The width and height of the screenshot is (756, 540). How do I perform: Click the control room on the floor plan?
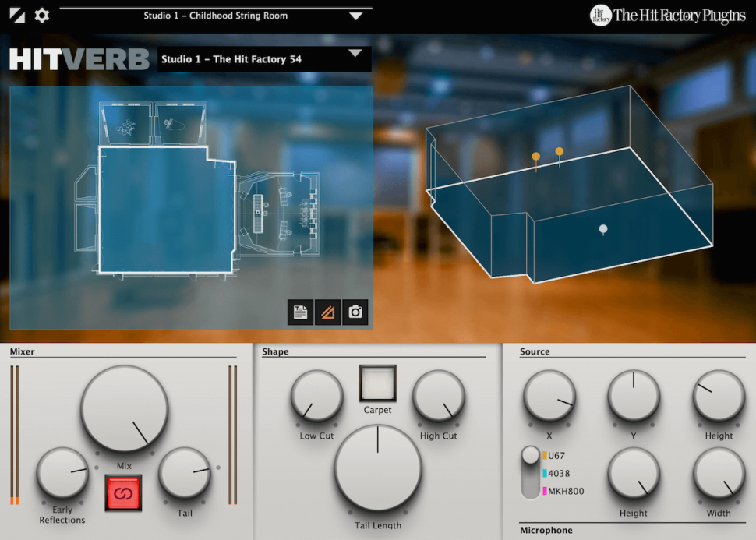click(x=279, y=213)
